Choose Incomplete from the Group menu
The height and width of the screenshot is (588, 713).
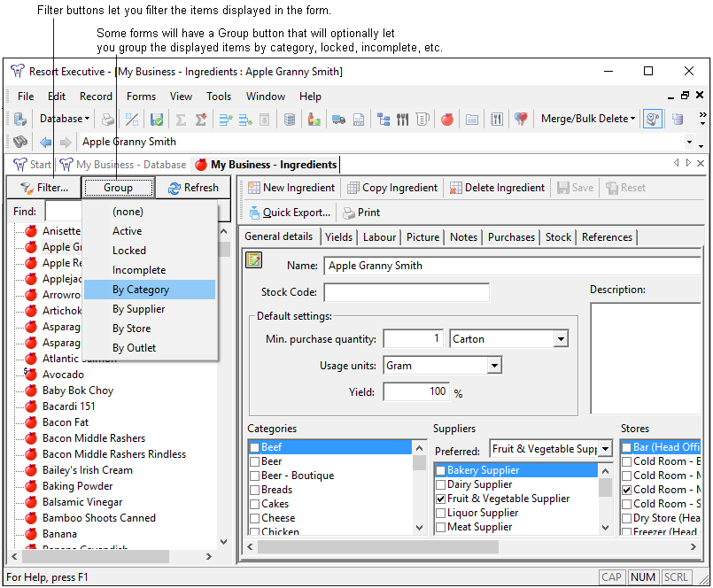tap(150, 270)
